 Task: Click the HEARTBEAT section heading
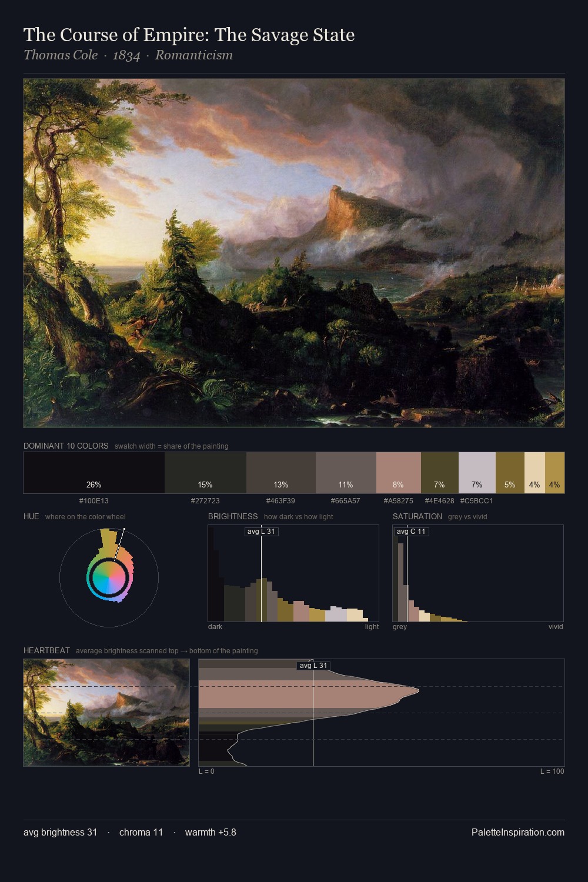(x=46, y=650)
